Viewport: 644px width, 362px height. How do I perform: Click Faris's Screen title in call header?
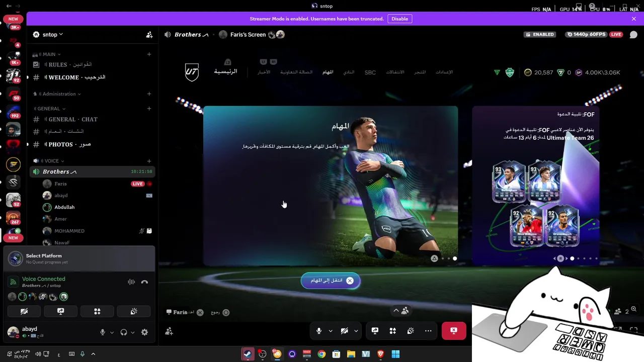[248, 35]
